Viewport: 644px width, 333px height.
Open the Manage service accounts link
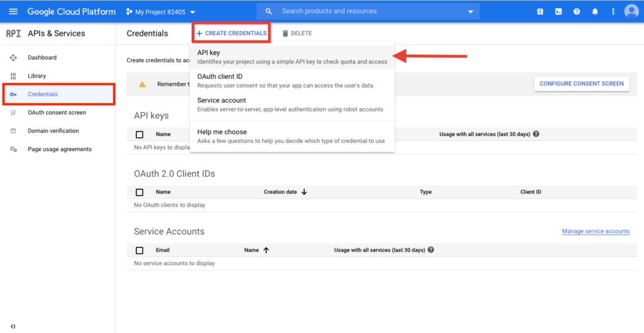point(596,232)
